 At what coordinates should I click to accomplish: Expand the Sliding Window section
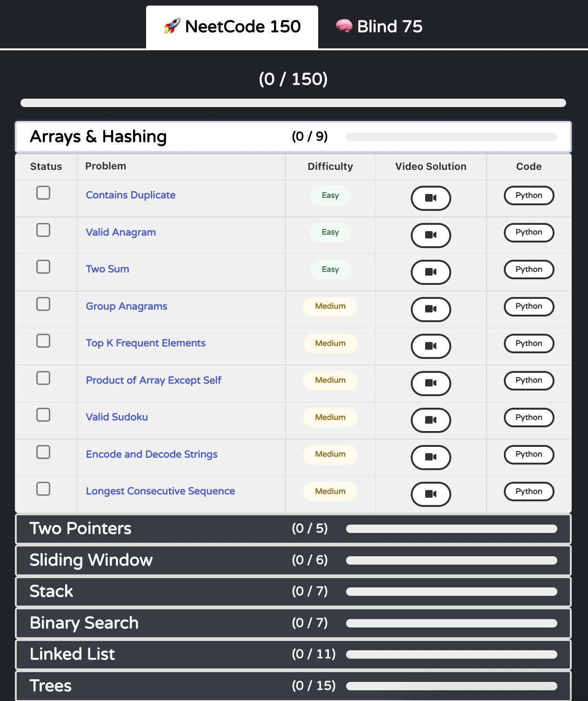[x=293, y=560]
